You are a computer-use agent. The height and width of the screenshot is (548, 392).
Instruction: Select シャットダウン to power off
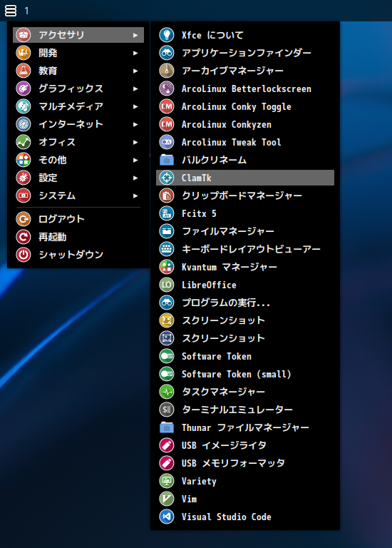78,255
